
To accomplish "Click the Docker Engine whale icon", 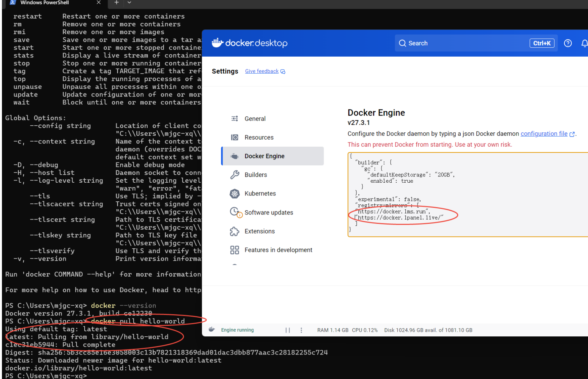I will (235, 156).
